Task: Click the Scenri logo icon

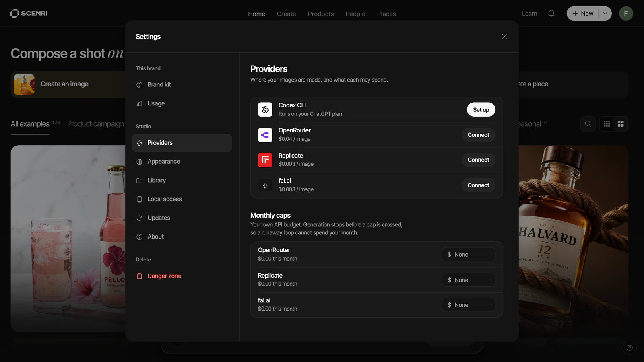Action: click(14, 13)
